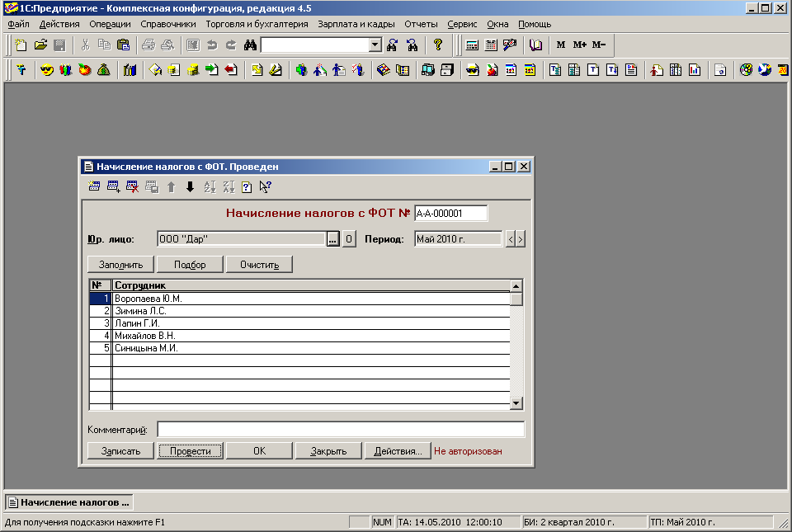
Task: Click the Open folder icon in main toolbar
Action: 40,45
